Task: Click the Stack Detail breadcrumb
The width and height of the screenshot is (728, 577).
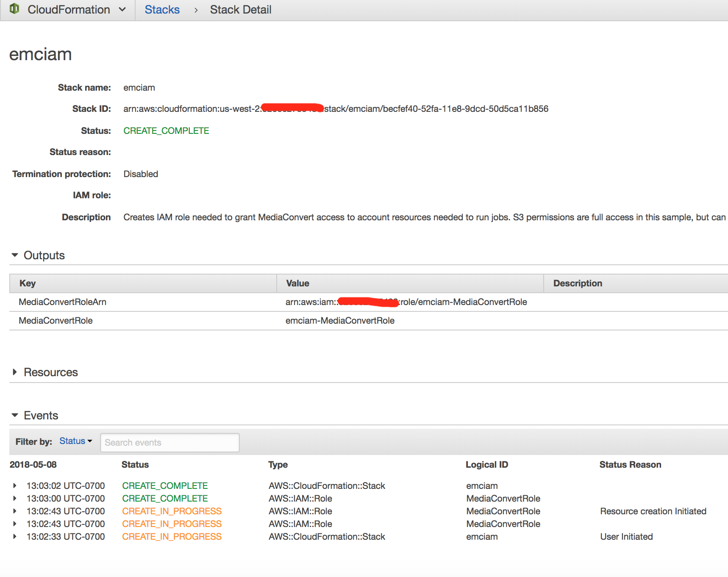Action: tap(240, 9)
